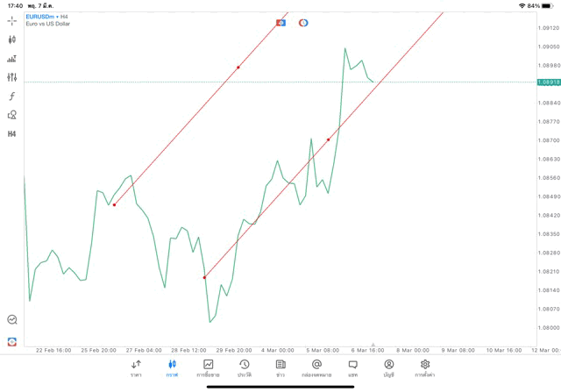Screen dimensions: 561x392
Task: Open the กล่องจดหมาย (mailbox) tab
Action: 316,367
